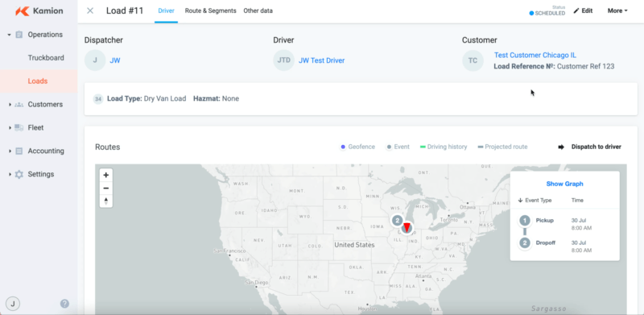The image size is (644, 315).
Task: Open the help question mark icon
Action: (x=64, y=304)
